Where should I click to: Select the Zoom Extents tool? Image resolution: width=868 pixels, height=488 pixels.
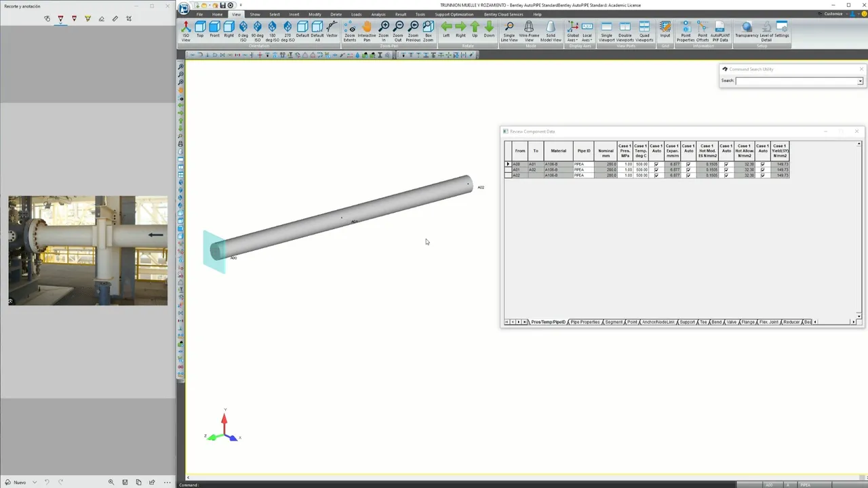pos(350,31)
